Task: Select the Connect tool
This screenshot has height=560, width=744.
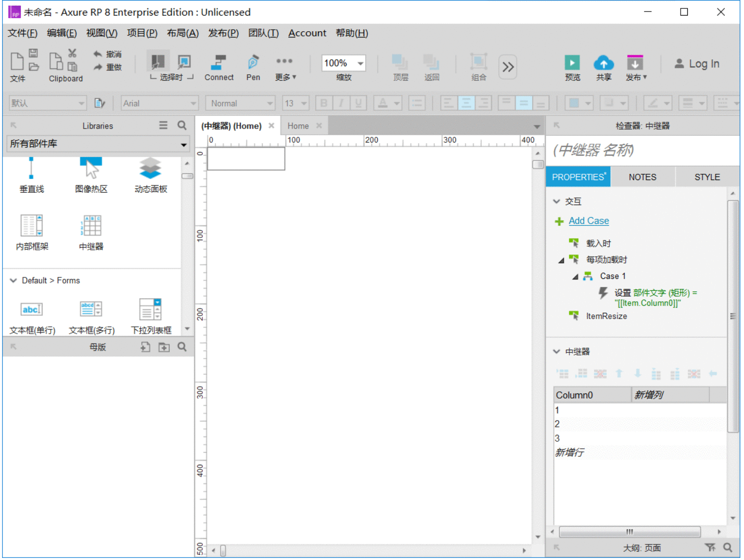Action: click(x=219, y=68)
